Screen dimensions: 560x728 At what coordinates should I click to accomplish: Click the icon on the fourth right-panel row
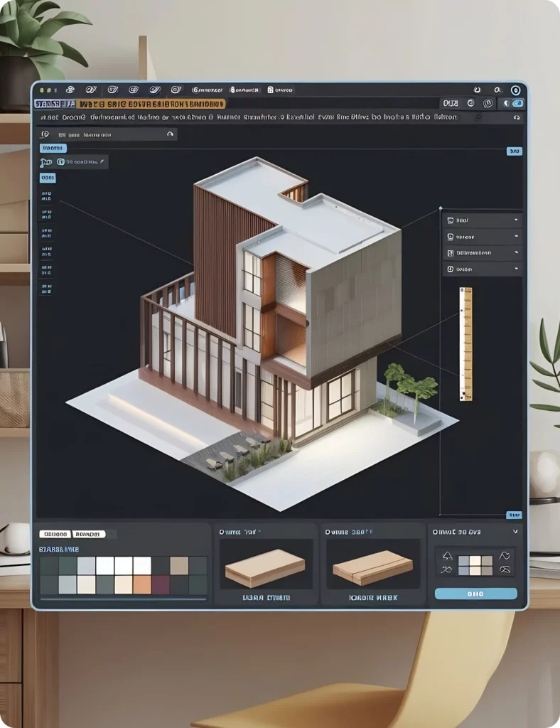click(451, 269)
